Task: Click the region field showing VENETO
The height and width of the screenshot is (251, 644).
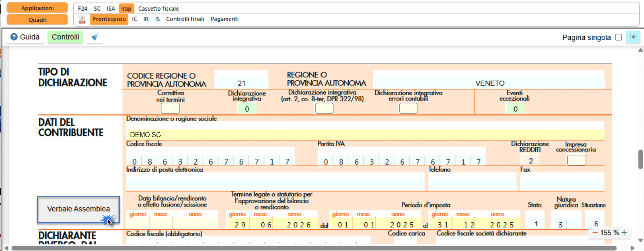Action: (x=489, y=83)
